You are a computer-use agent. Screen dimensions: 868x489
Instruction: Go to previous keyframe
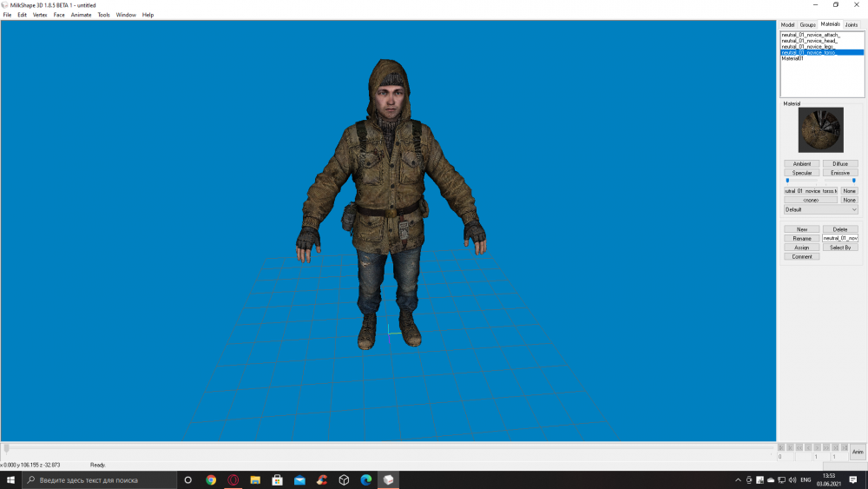click(791, 447)
